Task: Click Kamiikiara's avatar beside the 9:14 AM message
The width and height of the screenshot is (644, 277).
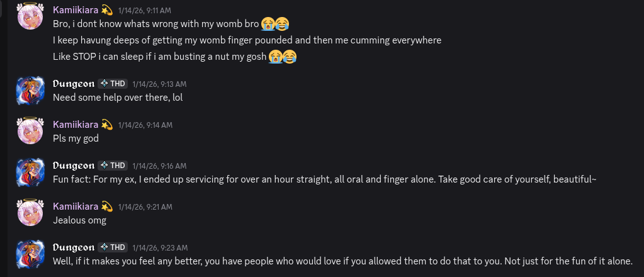Action: point(29,131)
